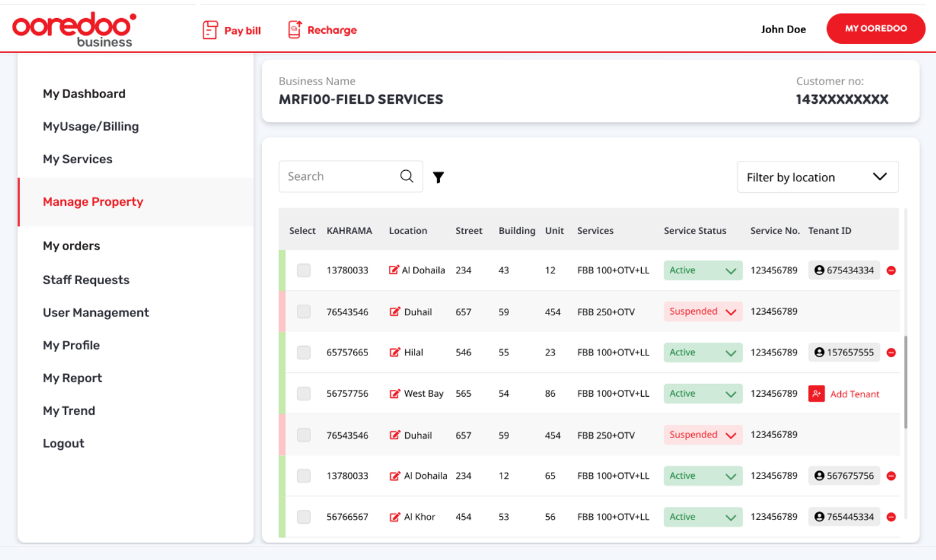Viewport: 936px width, 560px height.
Task: Navigate to User Management
Action: click(95, 312)
